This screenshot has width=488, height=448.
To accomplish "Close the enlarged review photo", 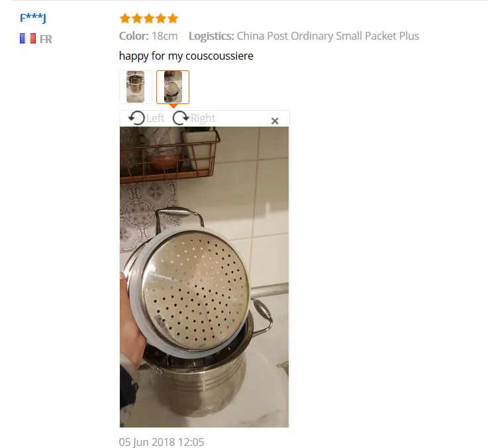I will 275,121.
